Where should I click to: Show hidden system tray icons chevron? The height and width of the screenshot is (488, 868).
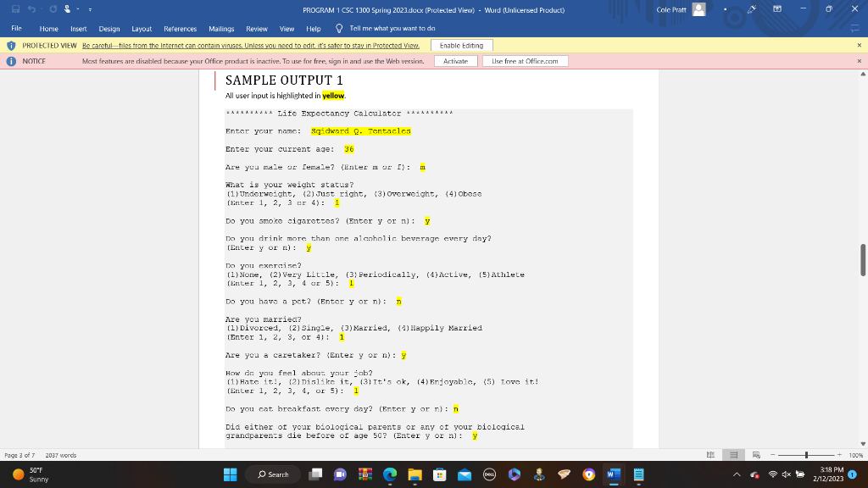pos(737,474)
